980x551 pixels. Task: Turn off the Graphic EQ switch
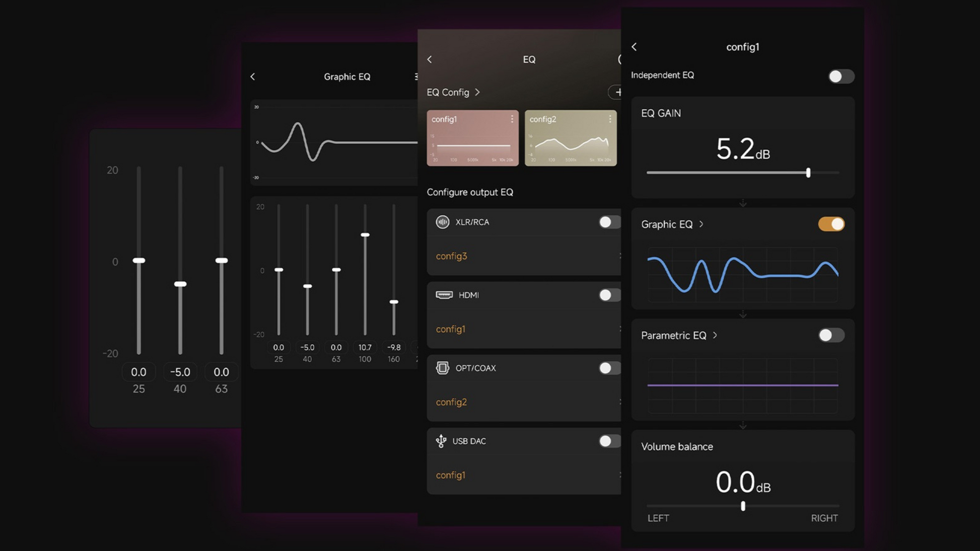tap(831, 224)
